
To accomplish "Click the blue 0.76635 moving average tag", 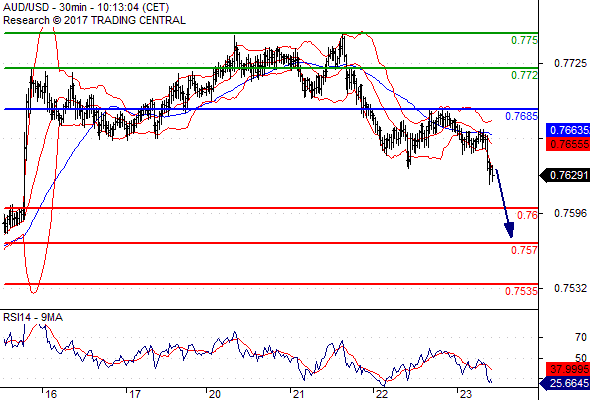I will coord(568,130).
